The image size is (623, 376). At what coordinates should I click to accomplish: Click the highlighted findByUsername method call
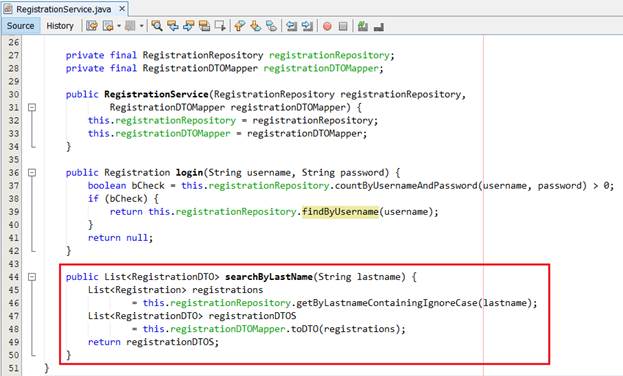coord(341,211)
